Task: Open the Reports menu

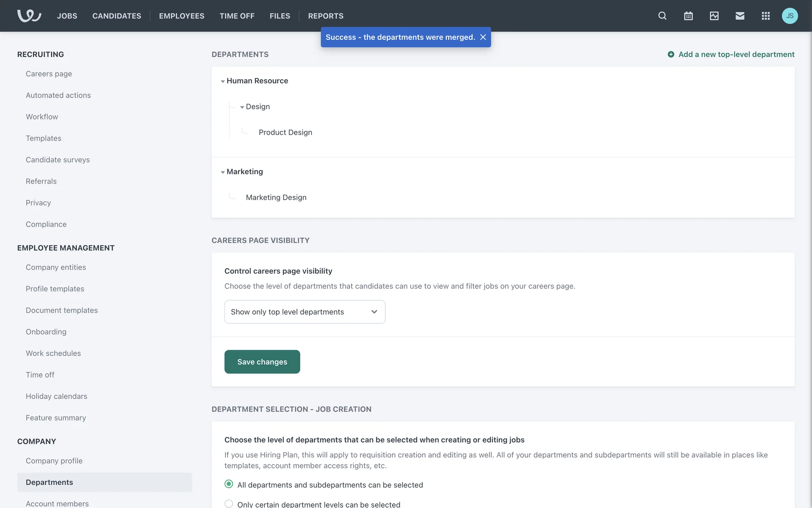Action: pos(326,16)
